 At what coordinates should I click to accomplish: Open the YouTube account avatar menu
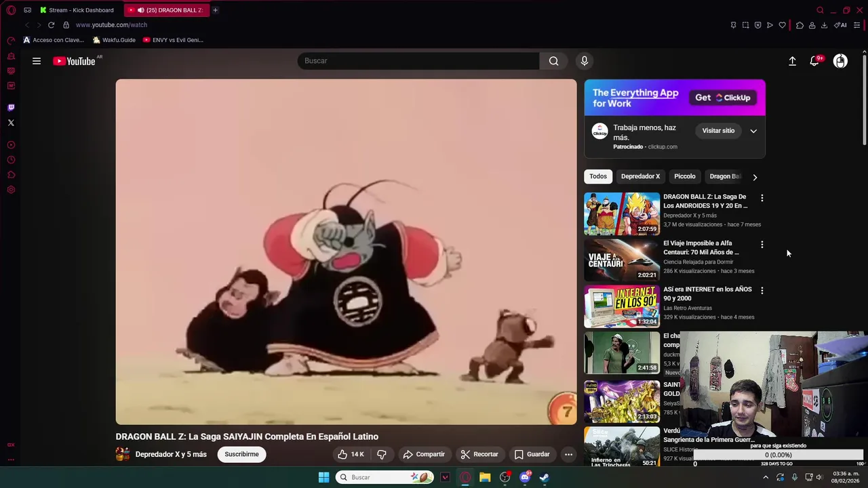(x=840, y=61)
